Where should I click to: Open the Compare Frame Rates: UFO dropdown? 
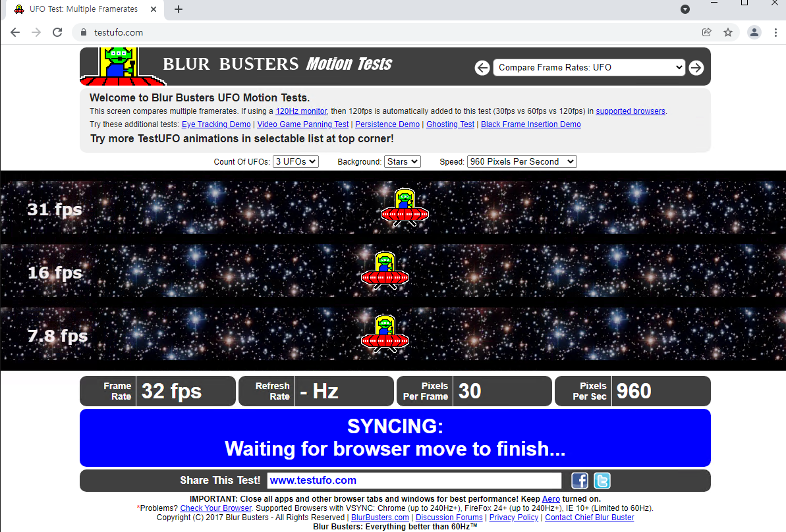(x=589, y=67)
